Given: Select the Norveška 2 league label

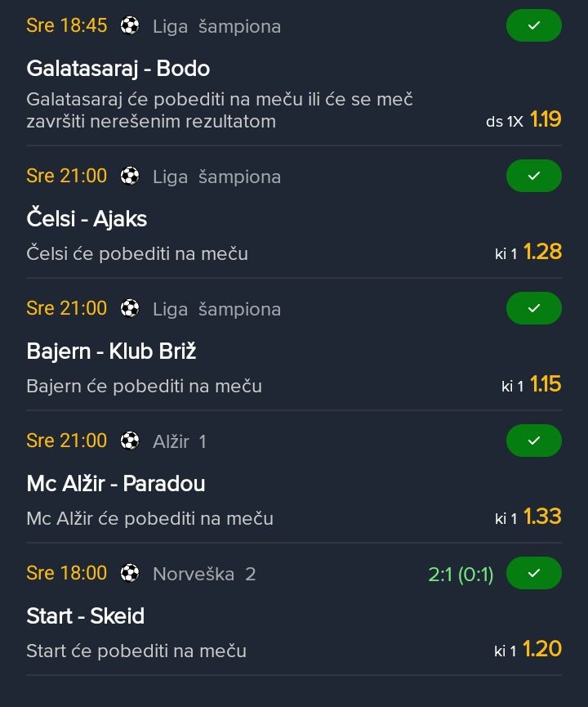Looking at the screenshot, I should pos(204,574).
